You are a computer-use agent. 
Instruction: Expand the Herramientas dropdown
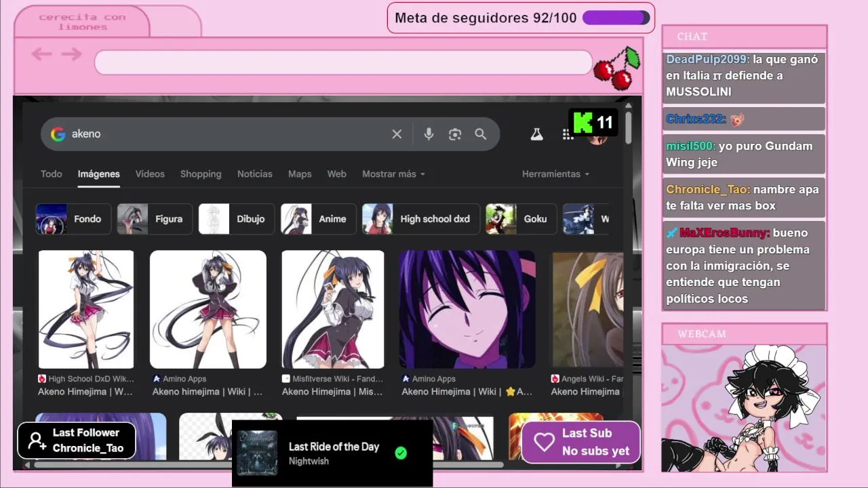point(555,174)
